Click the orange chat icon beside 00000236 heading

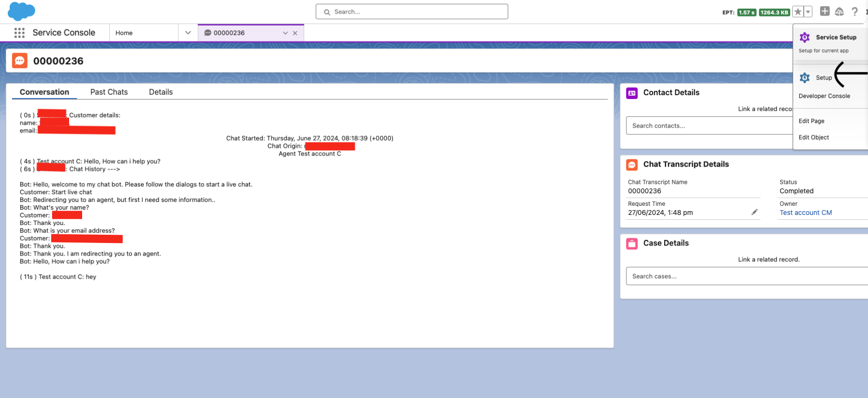click(x=20, y=61)
